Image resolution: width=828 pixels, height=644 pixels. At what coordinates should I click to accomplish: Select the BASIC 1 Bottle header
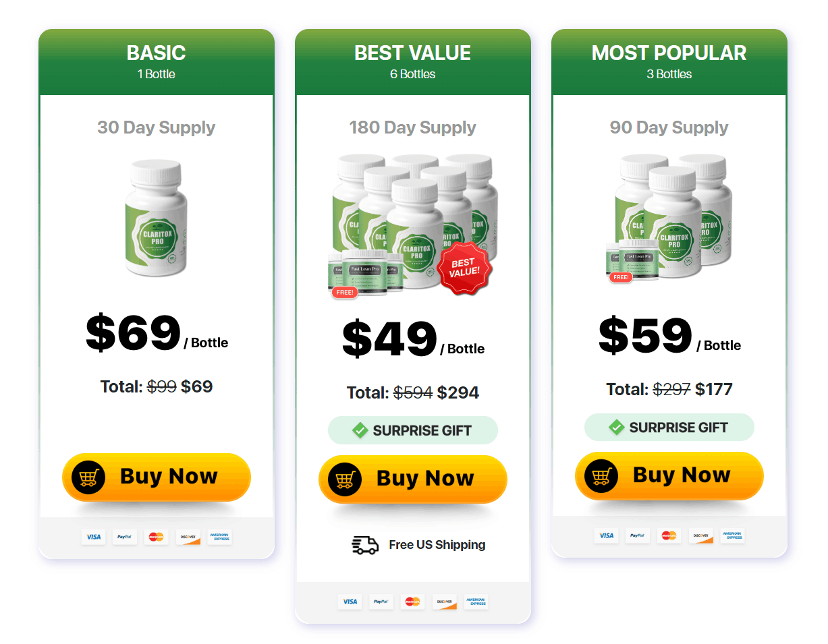pyautogui.click(x=157, y=61)
